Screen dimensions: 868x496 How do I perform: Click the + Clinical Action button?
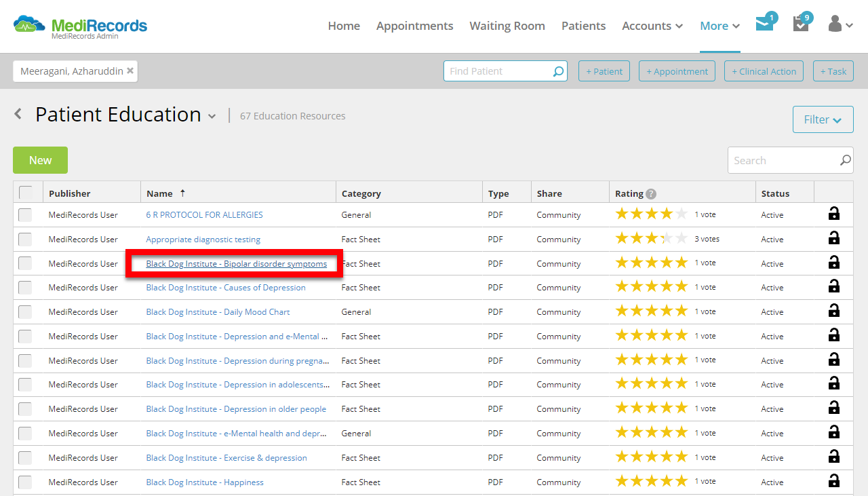click(x=764, y=71)
